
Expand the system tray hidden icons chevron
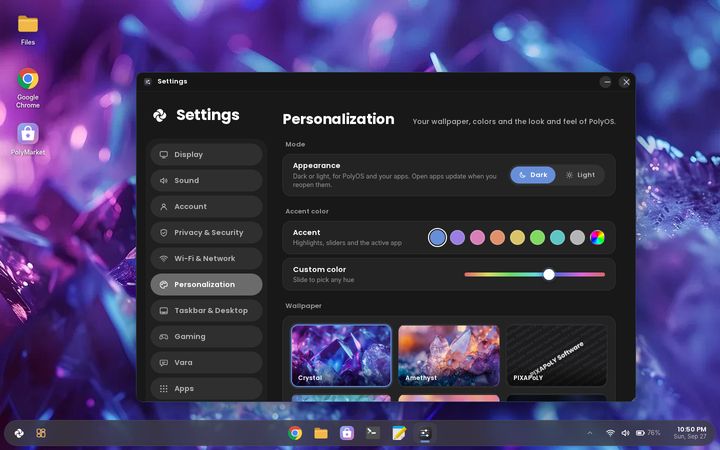tap(590, 433)
